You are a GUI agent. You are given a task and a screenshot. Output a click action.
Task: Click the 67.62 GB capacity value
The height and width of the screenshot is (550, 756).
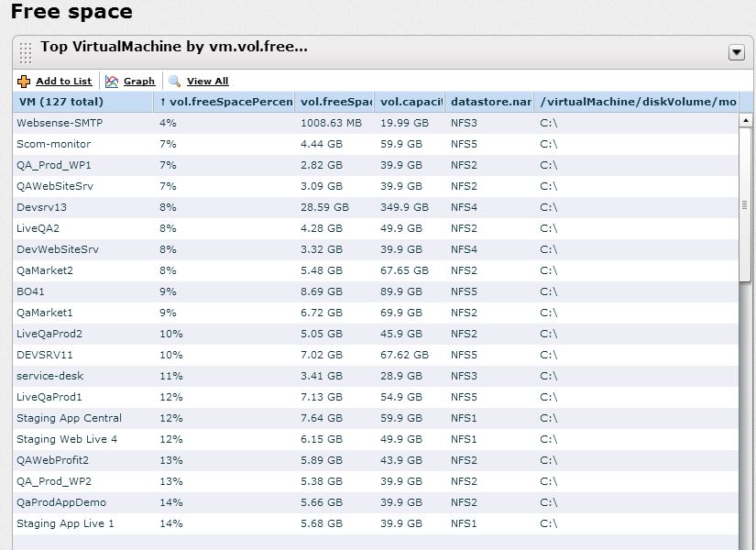click(x=404, y=355)
